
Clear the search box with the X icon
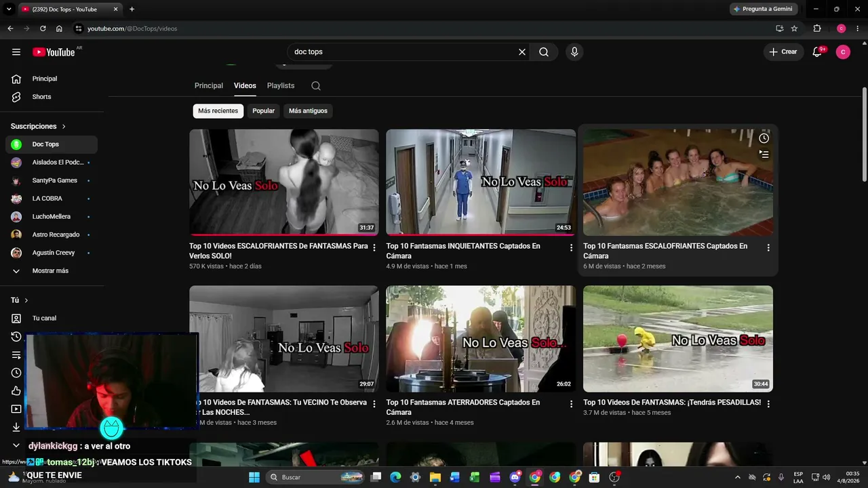522,52
